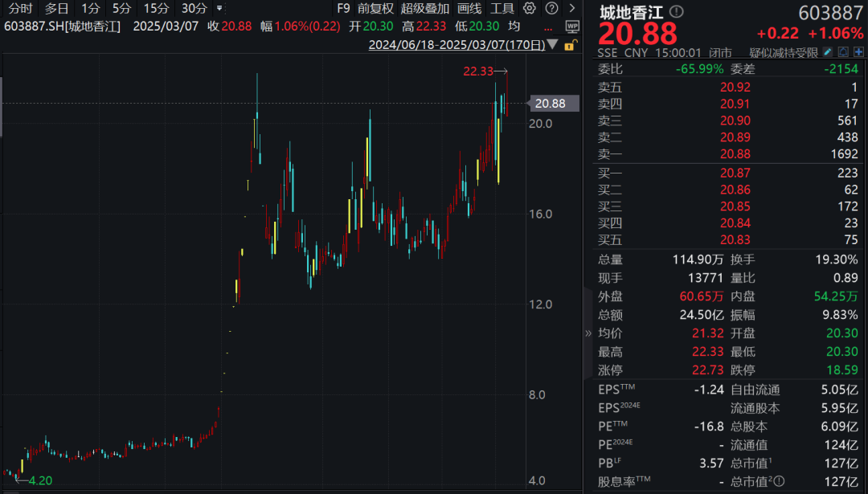Click the PB value 3.57
The image size is (868, 494).
tap(711, 463)
